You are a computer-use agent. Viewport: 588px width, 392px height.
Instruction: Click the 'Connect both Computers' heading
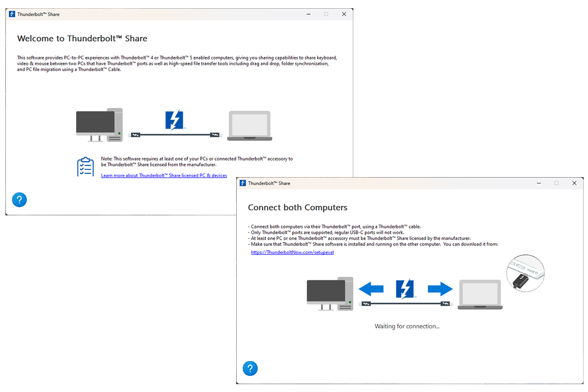tap(297, 208)
